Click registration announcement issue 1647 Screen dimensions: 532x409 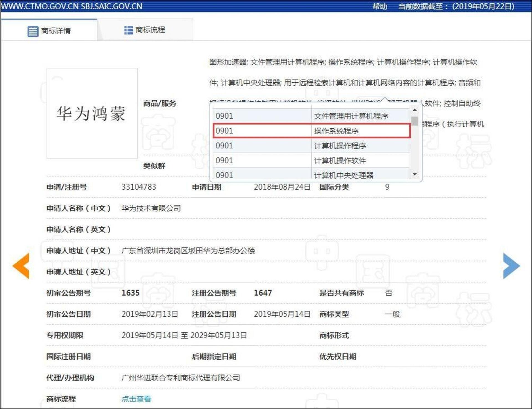point(263,293)
